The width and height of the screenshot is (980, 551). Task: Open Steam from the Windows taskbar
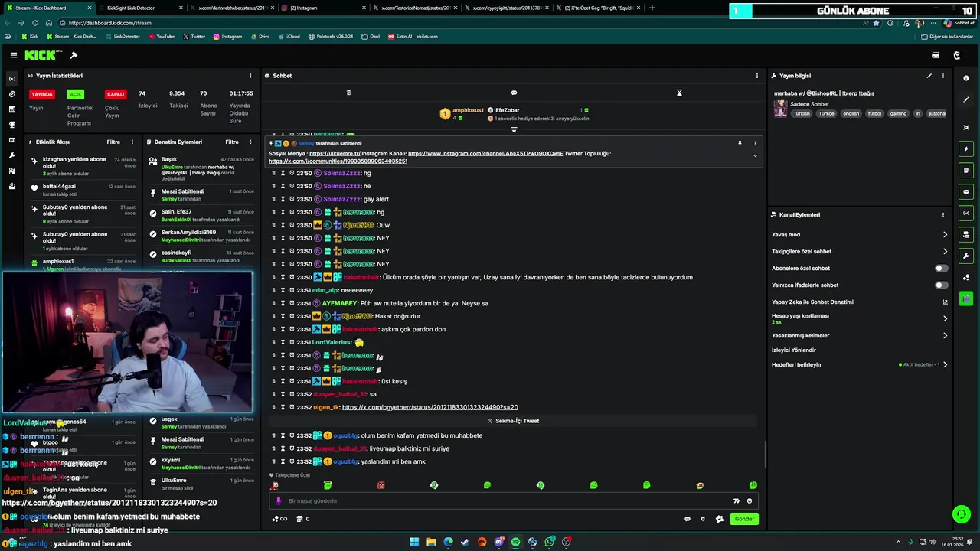(465, 542)
